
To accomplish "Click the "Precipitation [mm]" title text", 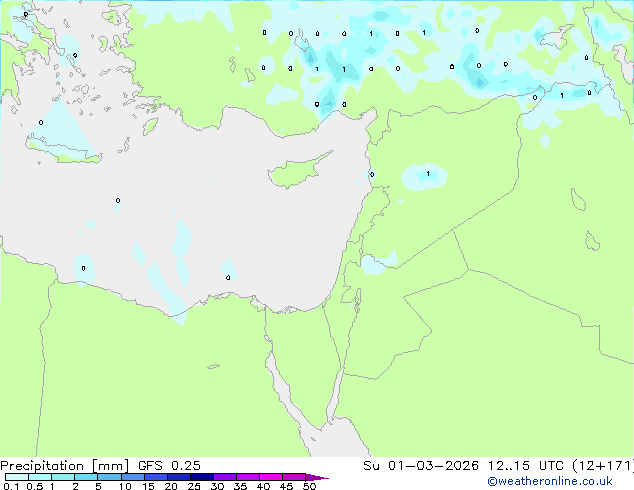I will (x=65, y=466).
